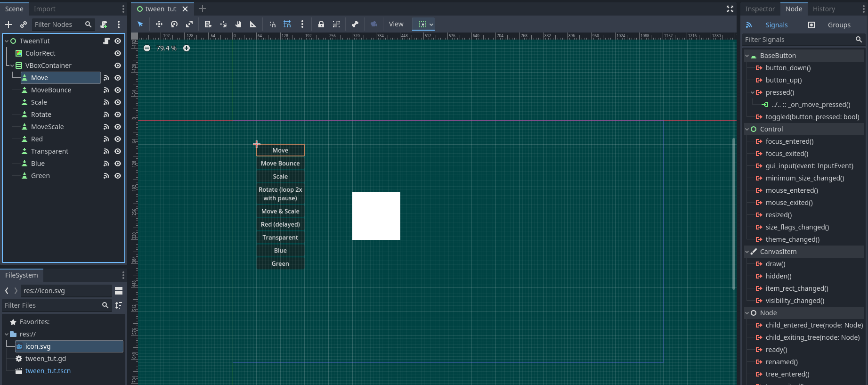Image resolution: width=868 pixels, height=385 pixels.
Task: Toggle smart snapping
Action: 272,24
